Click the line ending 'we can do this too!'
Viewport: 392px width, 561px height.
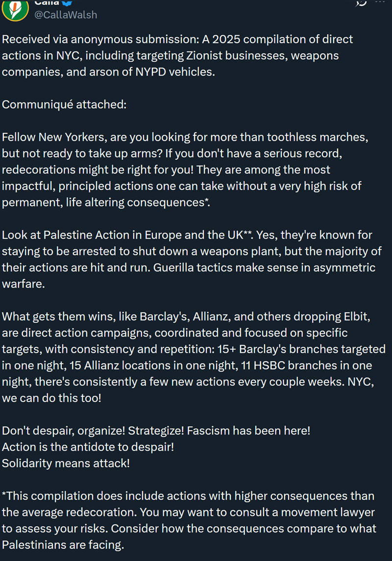(51, 398)
